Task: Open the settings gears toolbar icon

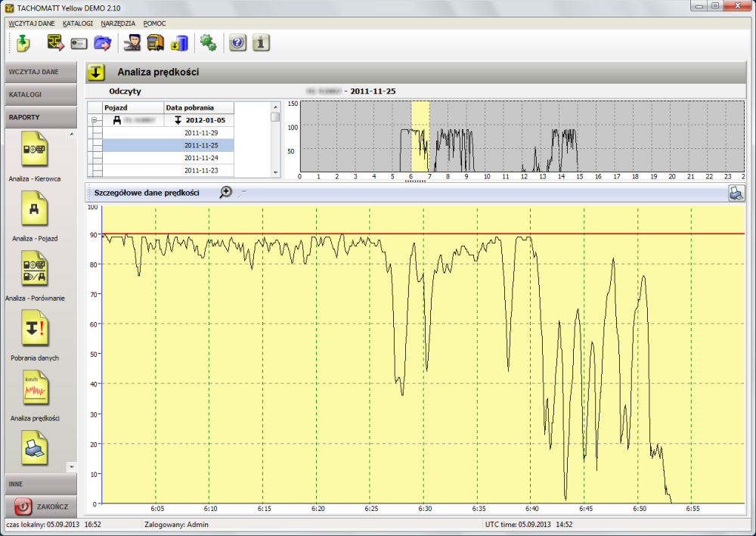Action: pos(208,43)
